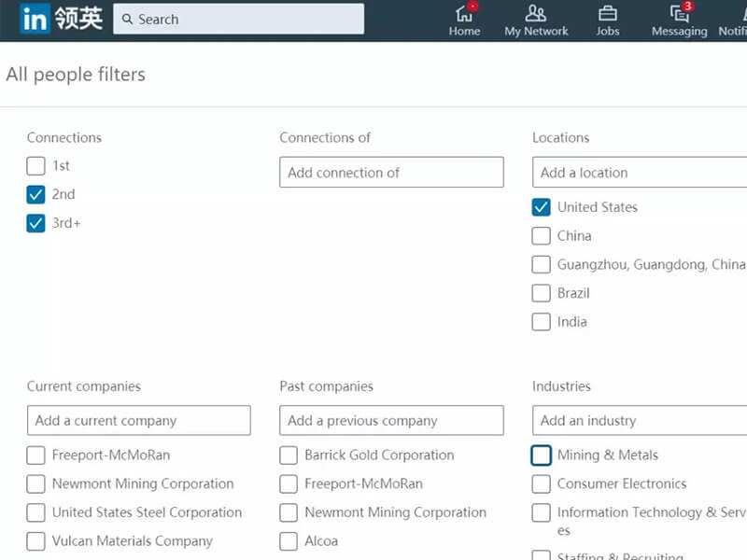Image resolution: width=747 pixels, height=560 pixels.
Task: Click the LinkedIn logo icon
Action: pyautogui.click(x=35, y=19)
